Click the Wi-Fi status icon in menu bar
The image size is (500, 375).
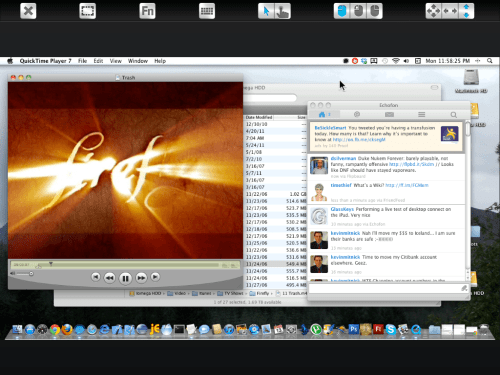pyautogui.click(x=396, y=61)
